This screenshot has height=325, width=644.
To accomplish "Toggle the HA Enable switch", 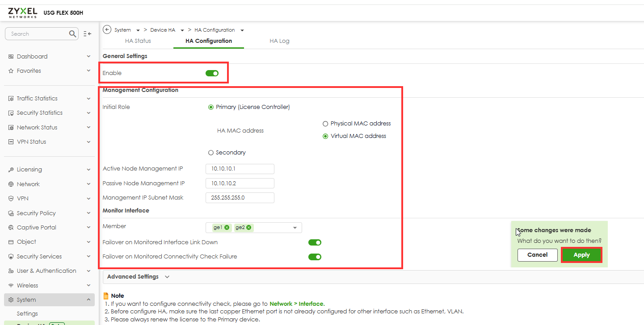I will (212, 73).
